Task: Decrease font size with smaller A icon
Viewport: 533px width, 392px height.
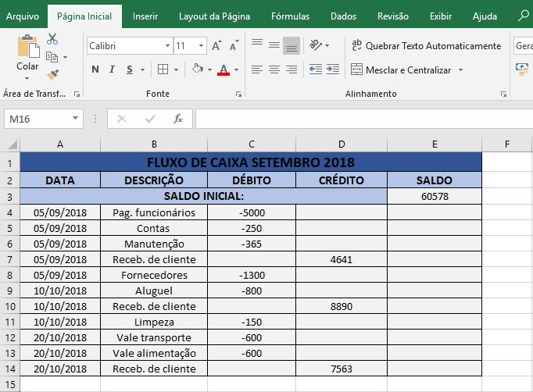Action: coord(234,45)
